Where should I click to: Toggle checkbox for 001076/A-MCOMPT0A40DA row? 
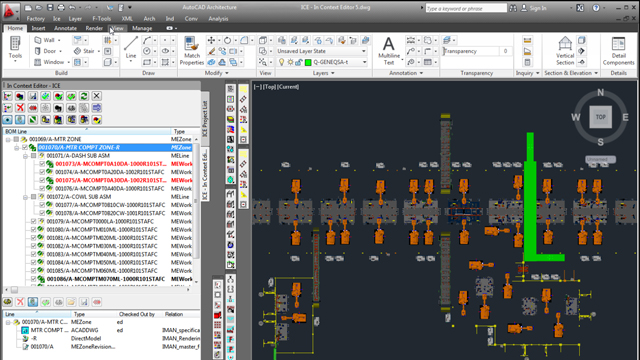[x=42, y=188]
